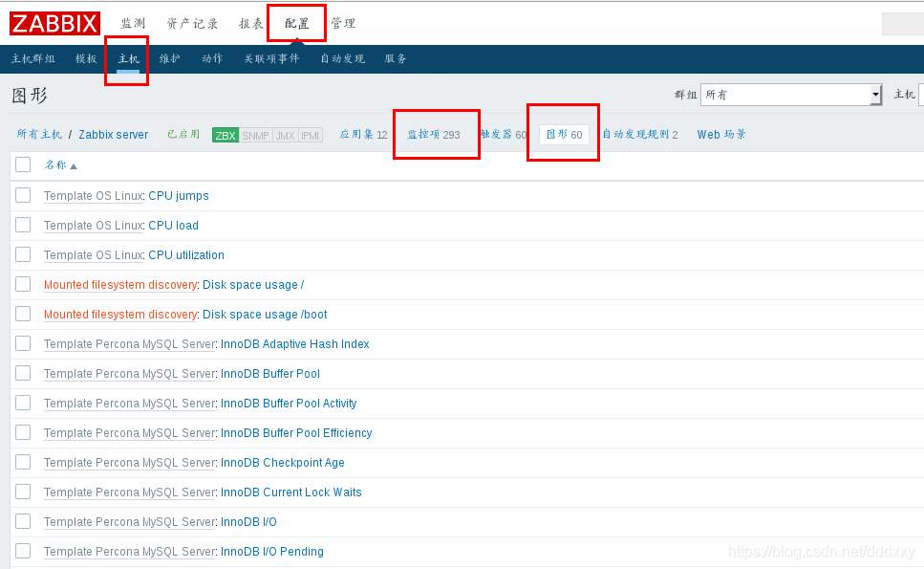This screenshot has height=569, width=924.
Task: Check the InnoDB Buffer Pool Efficiency checkbox
Action: pos(23,432)
